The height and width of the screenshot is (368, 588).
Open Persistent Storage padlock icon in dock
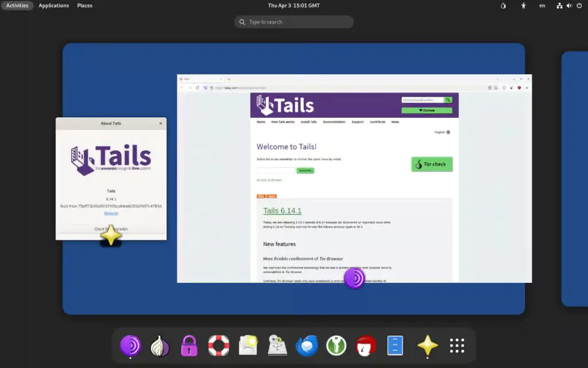(x=189, y=346)
